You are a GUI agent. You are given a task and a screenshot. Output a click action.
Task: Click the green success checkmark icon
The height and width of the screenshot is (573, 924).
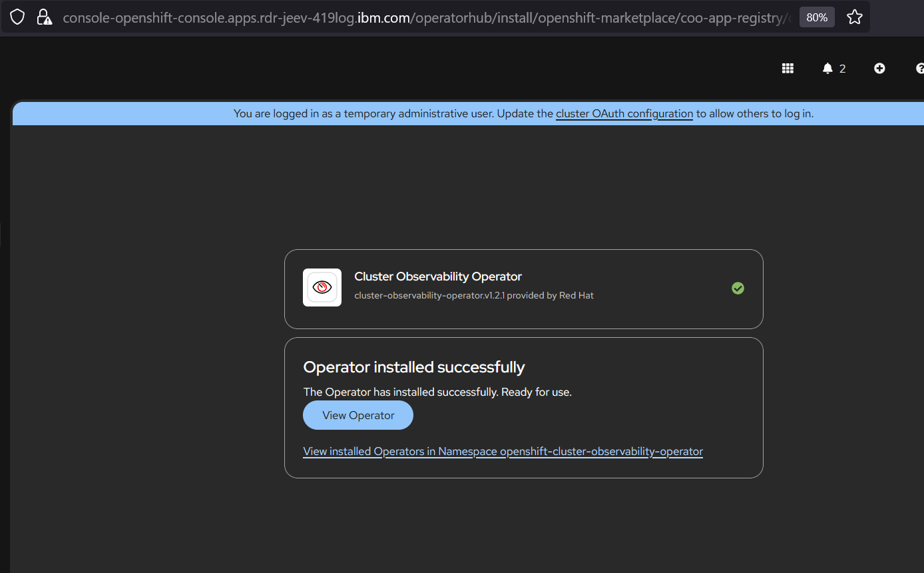pos(738,288)
